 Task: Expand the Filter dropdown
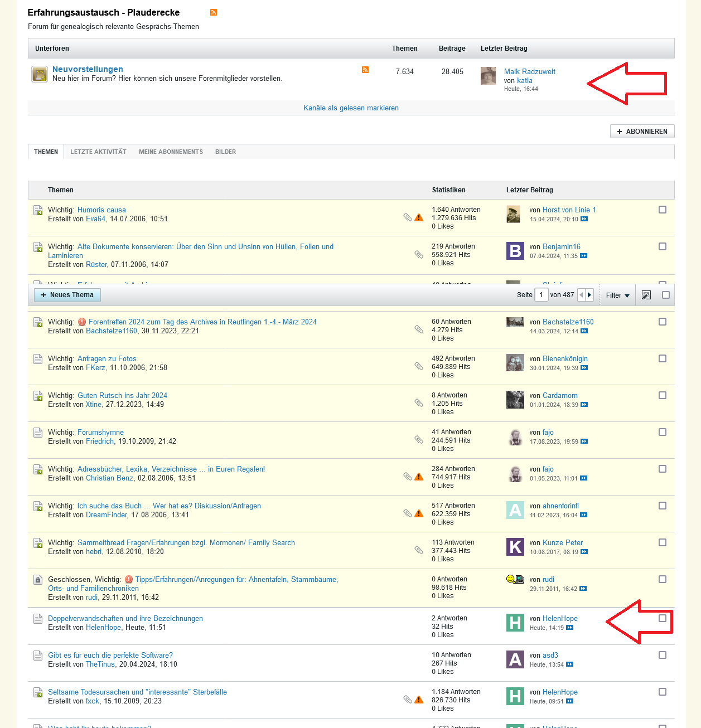(x=617, y=295)
